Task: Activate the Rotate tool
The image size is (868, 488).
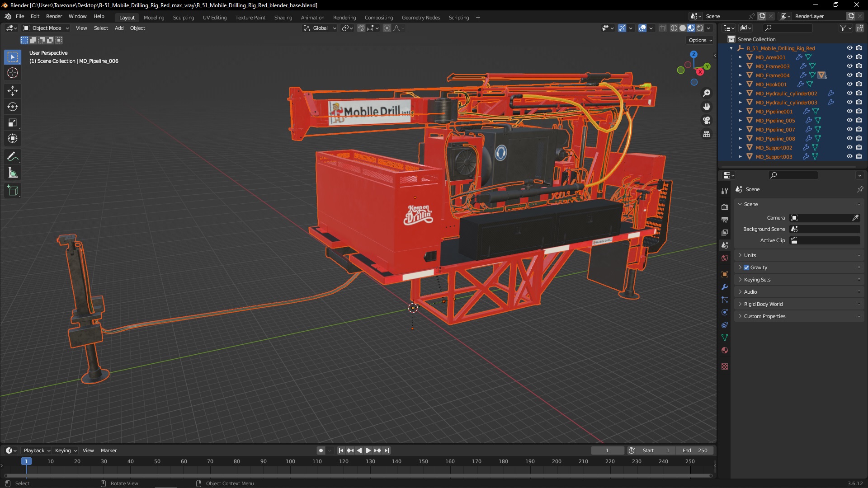Action: tap(13, 107)
